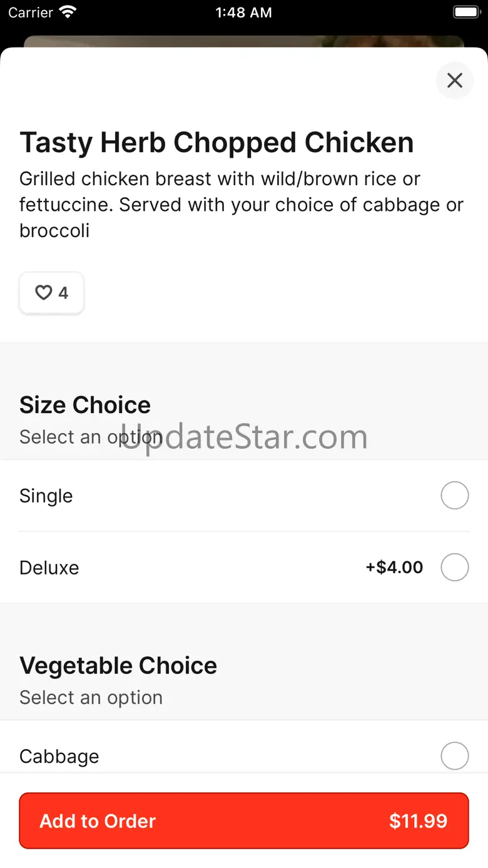488x868 pixels.
Task: Click the Deluxe option label
Action: coord(49,568)
